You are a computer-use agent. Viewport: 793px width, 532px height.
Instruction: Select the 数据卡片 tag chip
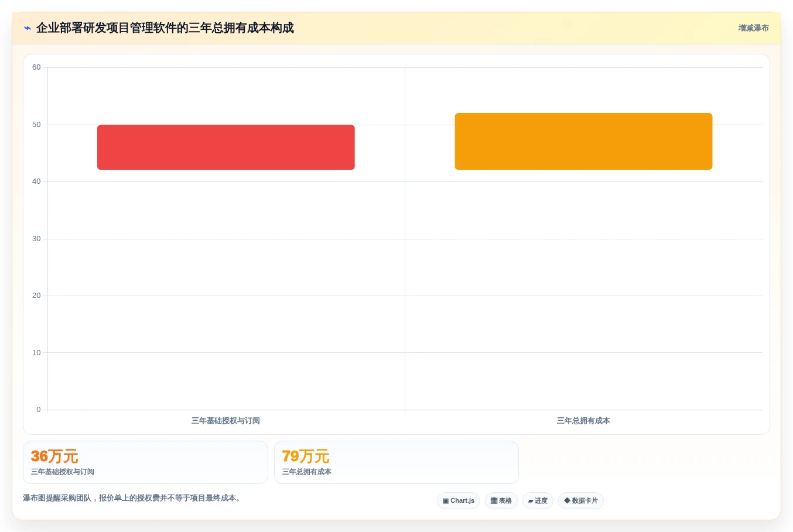click(x=581, y=501)
